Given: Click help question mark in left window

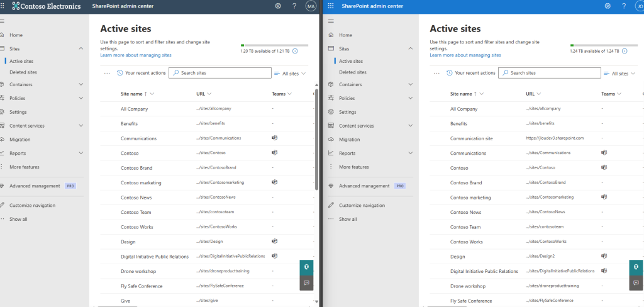Looking at the screenshot, I should (x=294, y=6).
